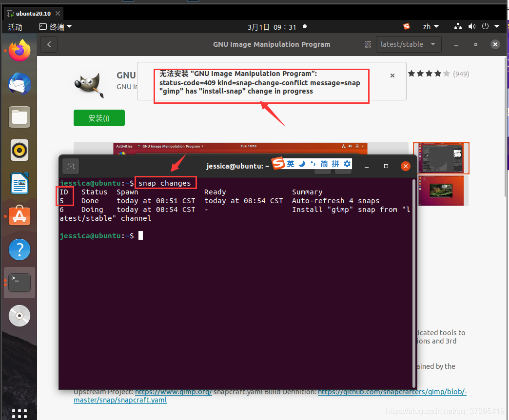Click the volume speaker icon in top bar

[x=471, y=27]
